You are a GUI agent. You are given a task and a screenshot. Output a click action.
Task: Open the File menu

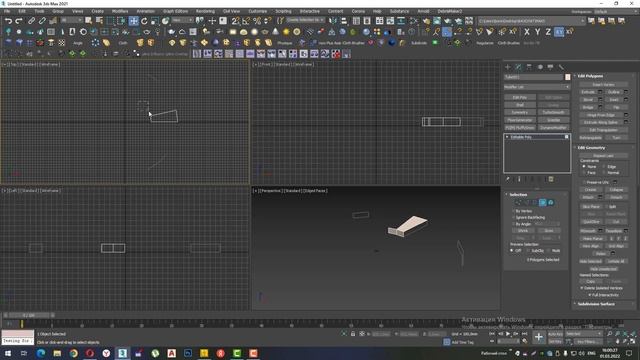point(7,11)
